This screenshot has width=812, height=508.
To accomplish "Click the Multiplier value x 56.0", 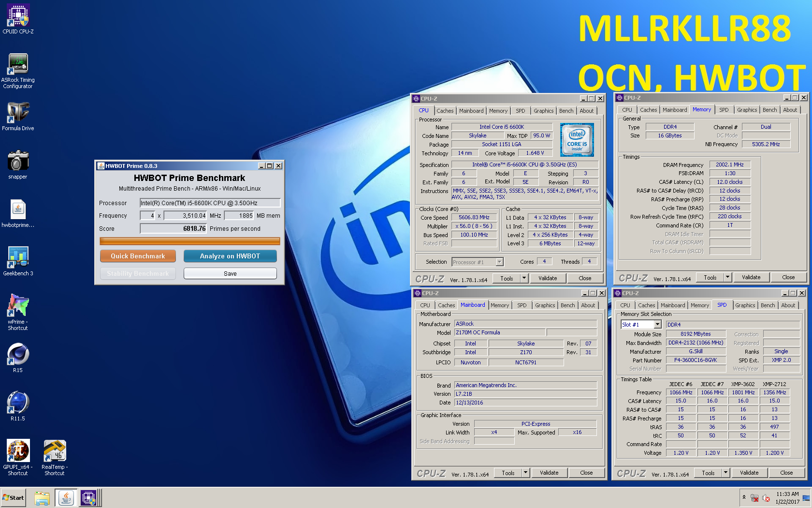I will 474,226.
